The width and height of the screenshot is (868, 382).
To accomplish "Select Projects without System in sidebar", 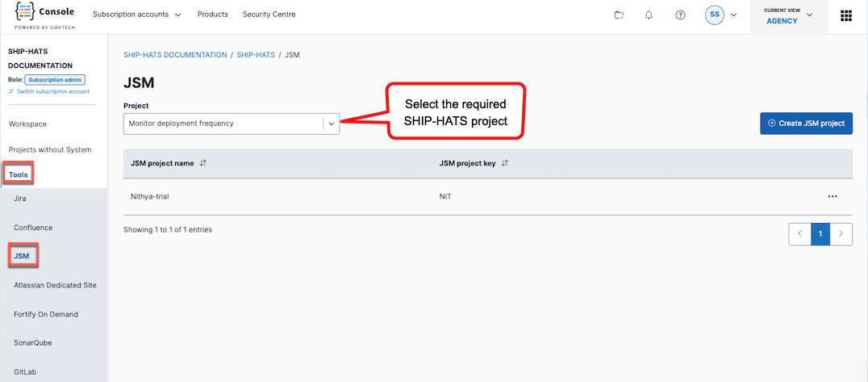I will click(x=50, y=149).
